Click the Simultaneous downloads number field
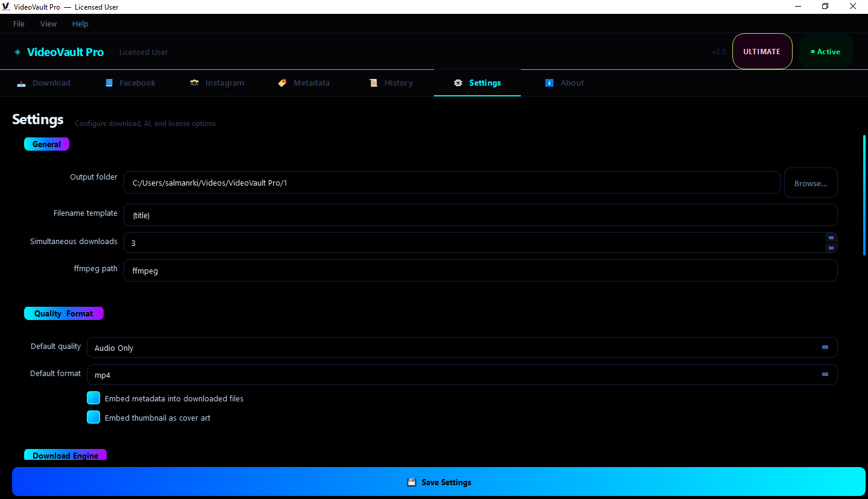This screenshot has height=499, width=868. [480, 243]
